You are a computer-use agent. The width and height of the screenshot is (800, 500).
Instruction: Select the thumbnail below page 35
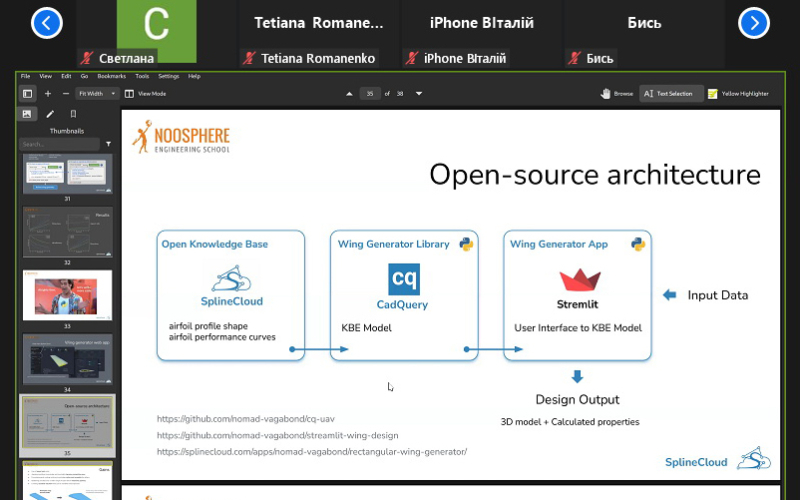pos(67,481)
